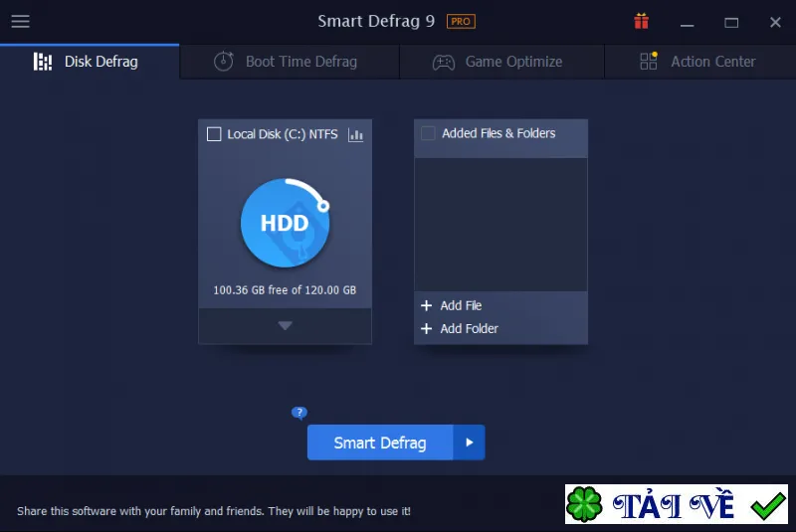Screen dimensions: 796x532
Task: Click the share this software message
Action: pyautogui.click(x=214, y=511)
